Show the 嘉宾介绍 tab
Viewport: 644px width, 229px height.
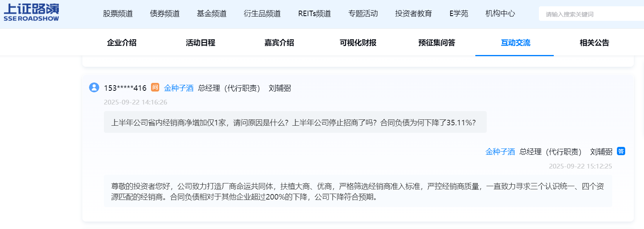tap(279, 43)
